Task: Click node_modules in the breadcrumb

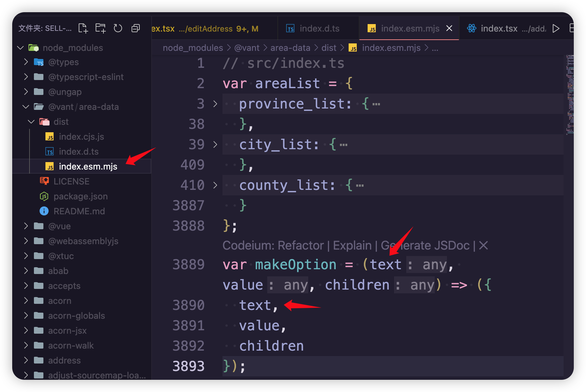Action: [x=193, y=48]
